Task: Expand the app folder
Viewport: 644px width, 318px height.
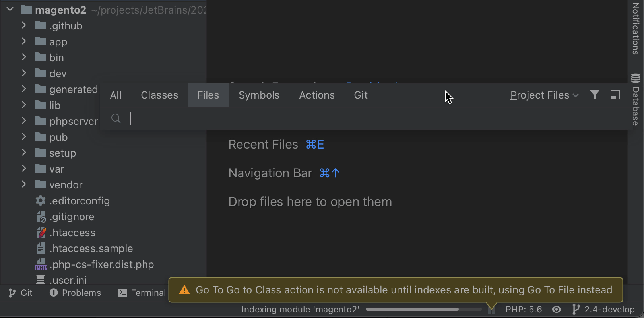Action: (24, 41)
